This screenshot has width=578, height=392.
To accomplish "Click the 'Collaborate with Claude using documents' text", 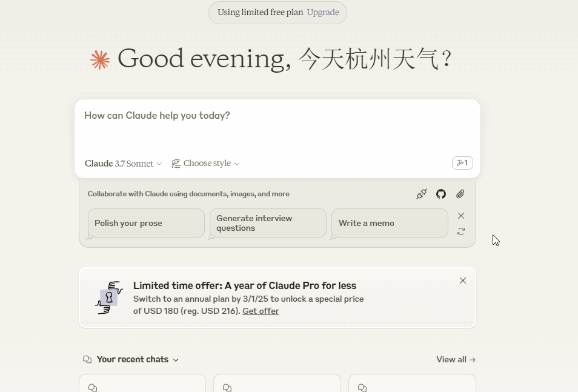I will tap(188, 194).
